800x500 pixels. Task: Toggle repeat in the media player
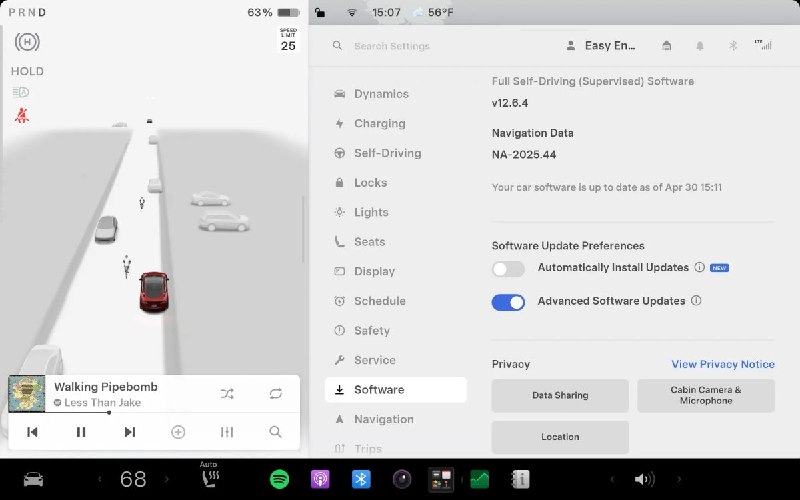(x=276, y=393)
